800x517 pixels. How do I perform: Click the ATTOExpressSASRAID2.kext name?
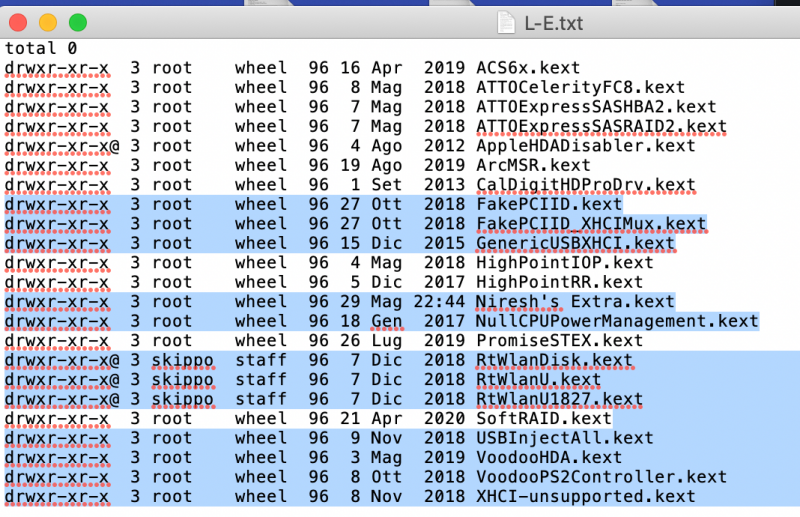(601, 126)
